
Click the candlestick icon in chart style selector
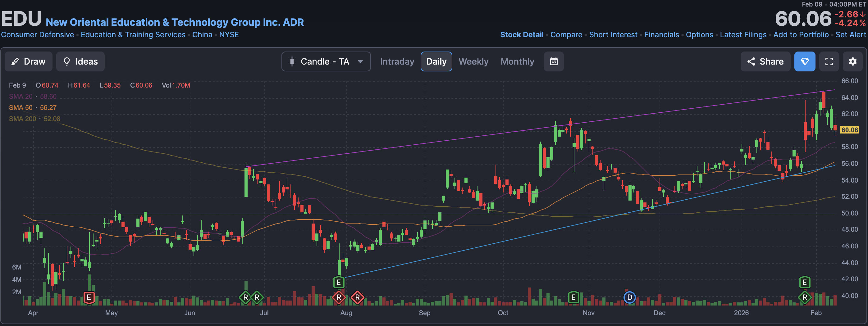click(x=292, y=61)
